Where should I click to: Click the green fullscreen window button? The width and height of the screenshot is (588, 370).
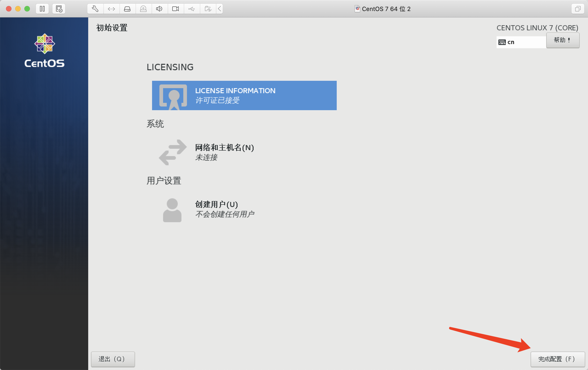pyautogui.click(x=27, y=9)
